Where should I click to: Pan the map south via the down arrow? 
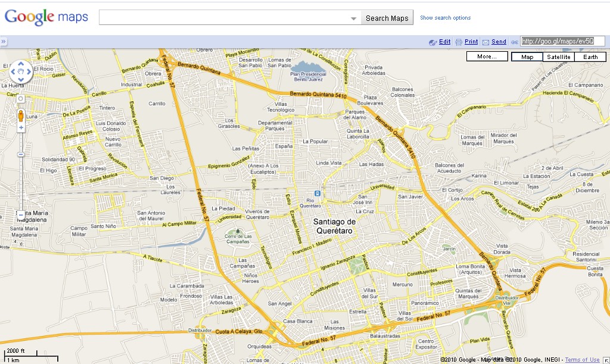coord(21,79)
